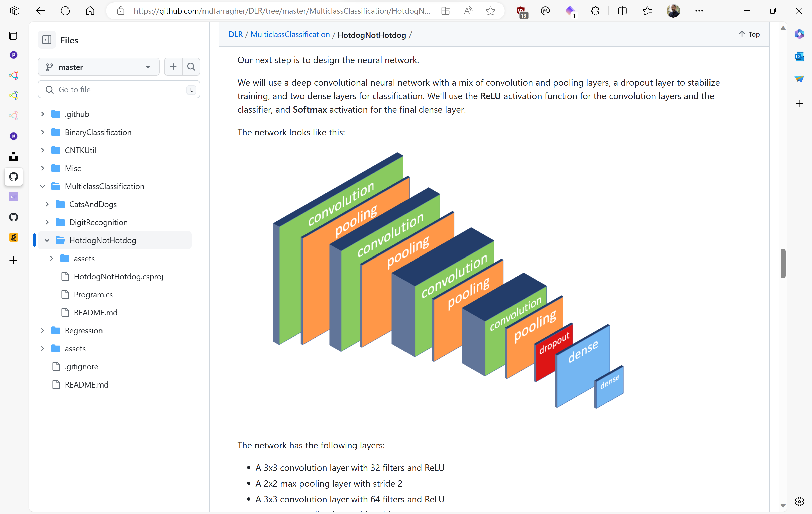The image size is (812, 514).
Task: Open MulticlassClassification breadcrumb link
Action: pos(290,34)
